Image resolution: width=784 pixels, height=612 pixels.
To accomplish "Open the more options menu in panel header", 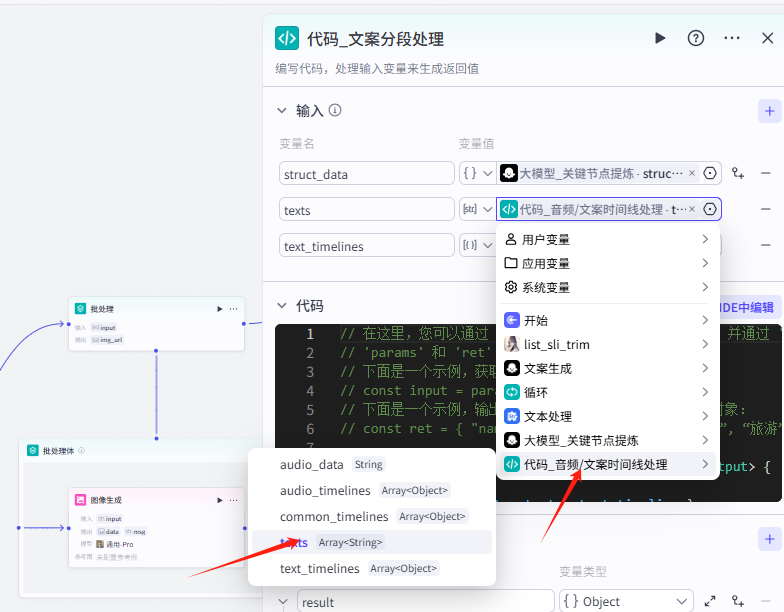I will click(x=732, y=38).
